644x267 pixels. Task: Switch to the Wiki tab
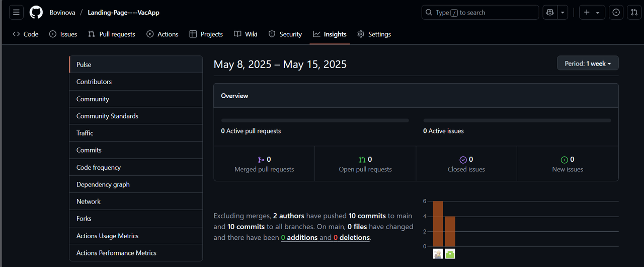pos(246,34)
